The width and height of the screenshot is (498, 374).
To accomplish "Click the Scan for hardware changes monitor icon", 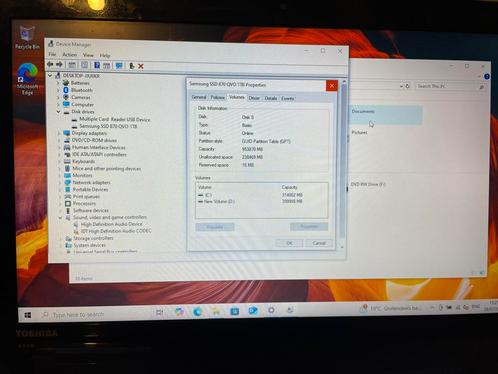I will click(119, 66).
